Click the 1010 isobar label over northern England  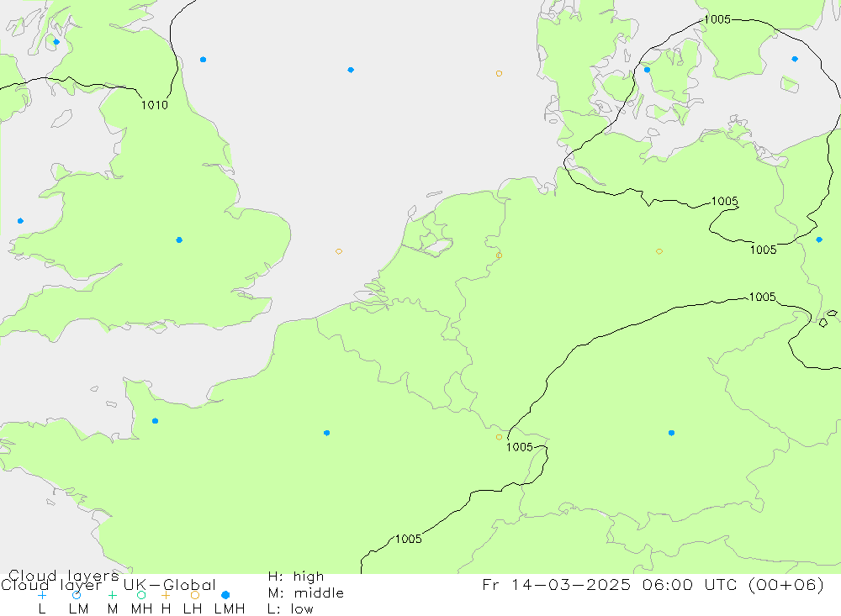coord(155,105)
